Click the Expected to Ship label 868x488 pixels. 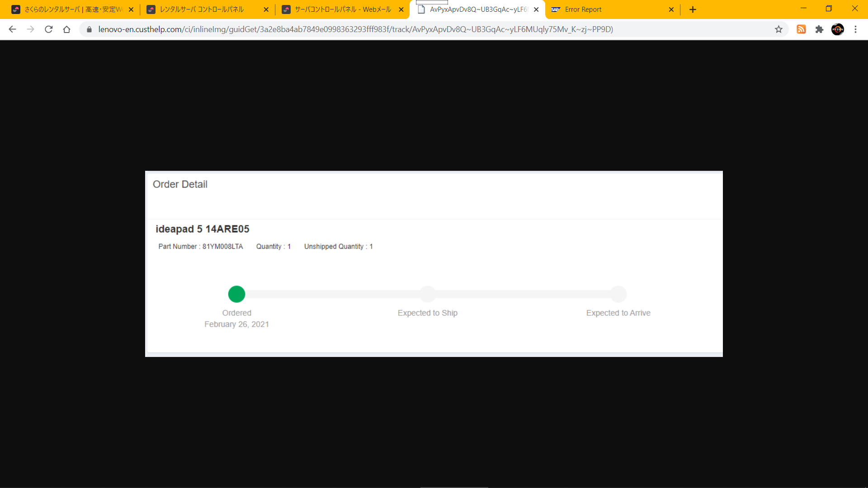point(428,313)
